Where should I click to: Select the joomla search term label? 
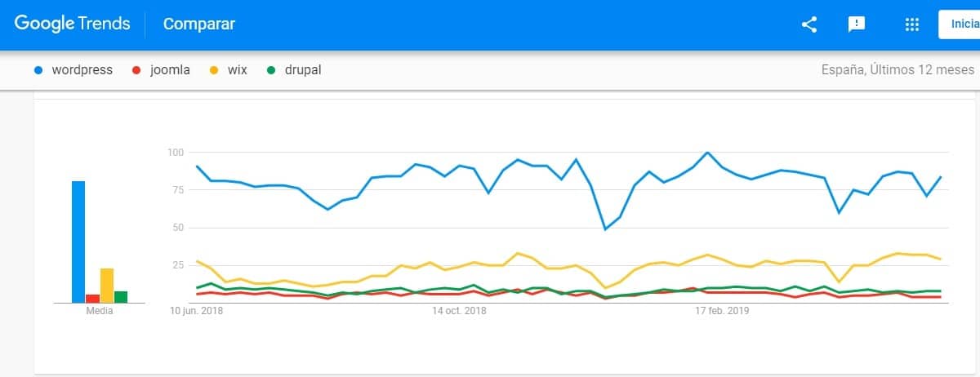click(x=170, y=70)
